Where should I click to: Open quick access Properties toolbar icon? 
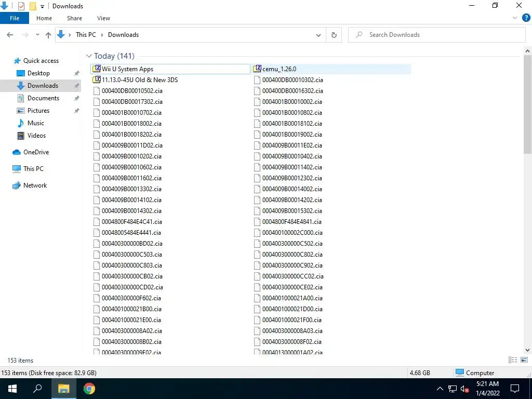click(x=21, y=6)
